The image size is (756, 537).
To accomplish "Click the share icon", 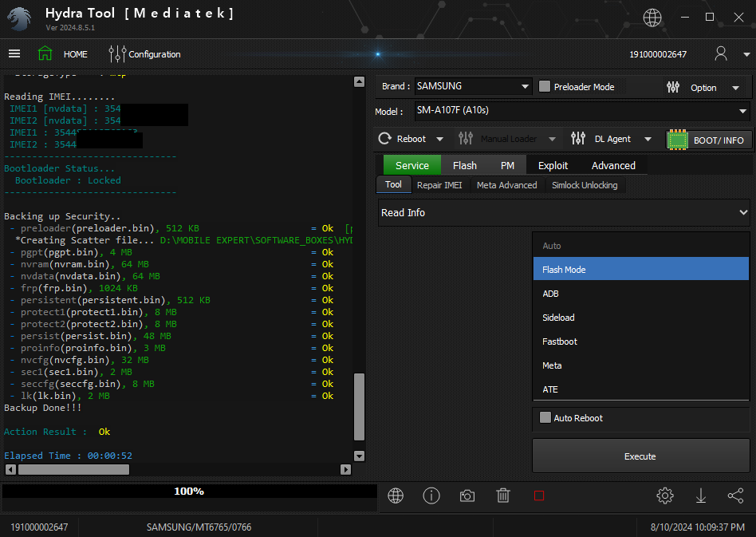I will click(736, 496).
